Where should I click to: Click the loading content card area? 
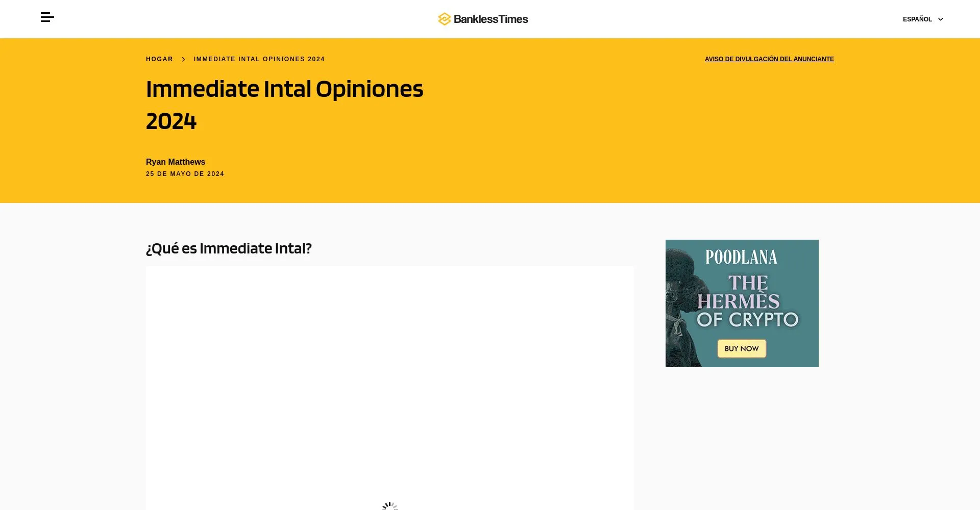pos(390,388)
